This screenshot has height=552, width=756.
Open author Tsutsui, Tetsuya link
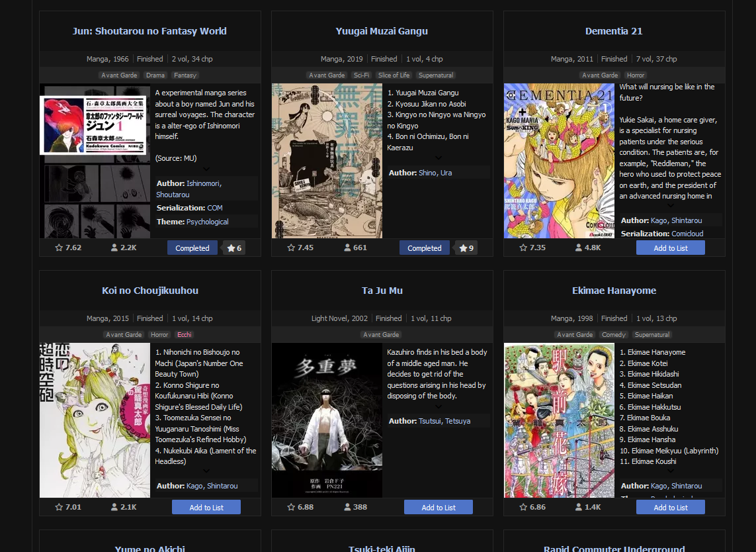tap(444, 421)
